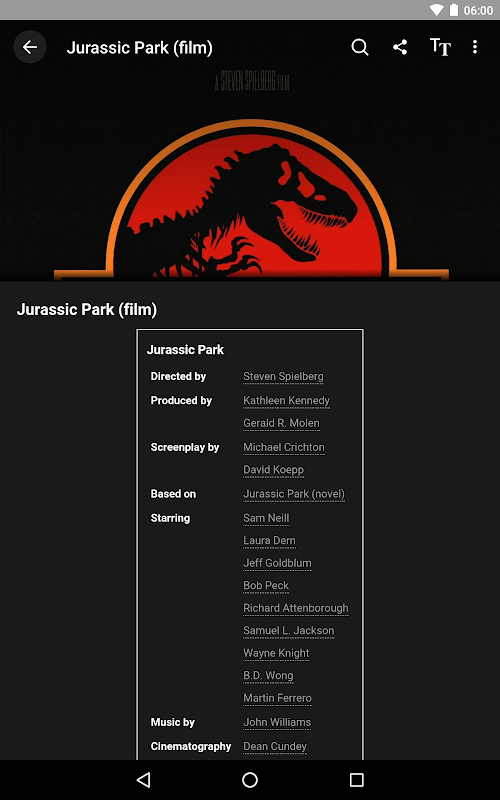
Task: Open the Sam Neill link
Action: (266, 518)
